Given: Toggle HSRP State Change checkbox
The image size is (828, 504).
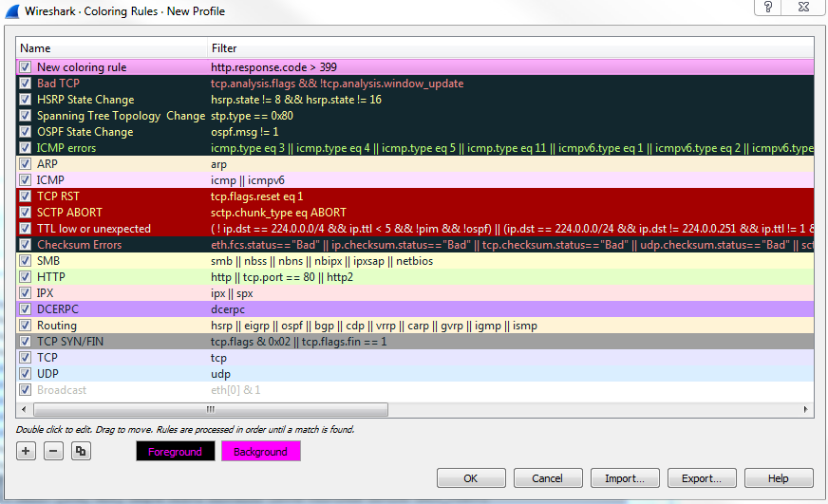Looking at the screenshot, I should coord(25,100).
